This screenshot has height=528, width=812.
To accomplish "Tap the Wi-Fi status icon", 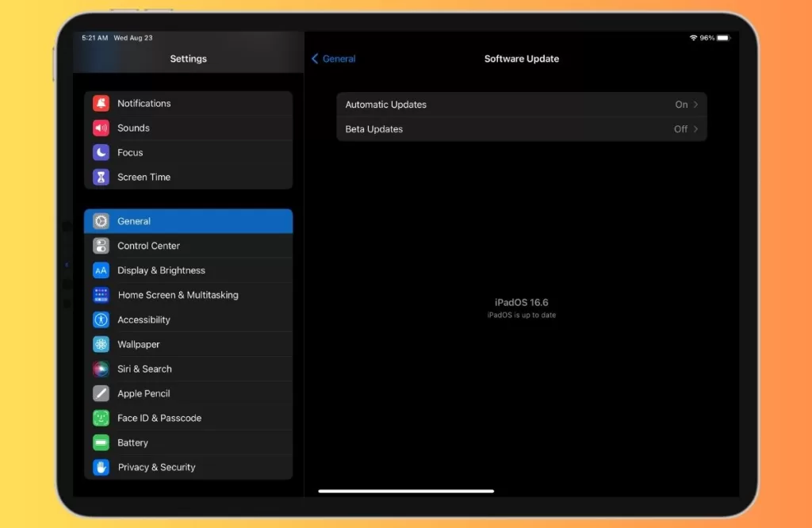I will click(693, 38).
